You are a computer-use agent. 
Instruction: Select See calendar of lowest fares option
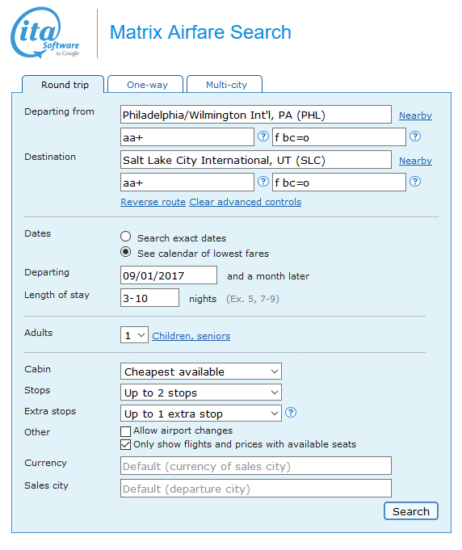[x=126, y=252]
